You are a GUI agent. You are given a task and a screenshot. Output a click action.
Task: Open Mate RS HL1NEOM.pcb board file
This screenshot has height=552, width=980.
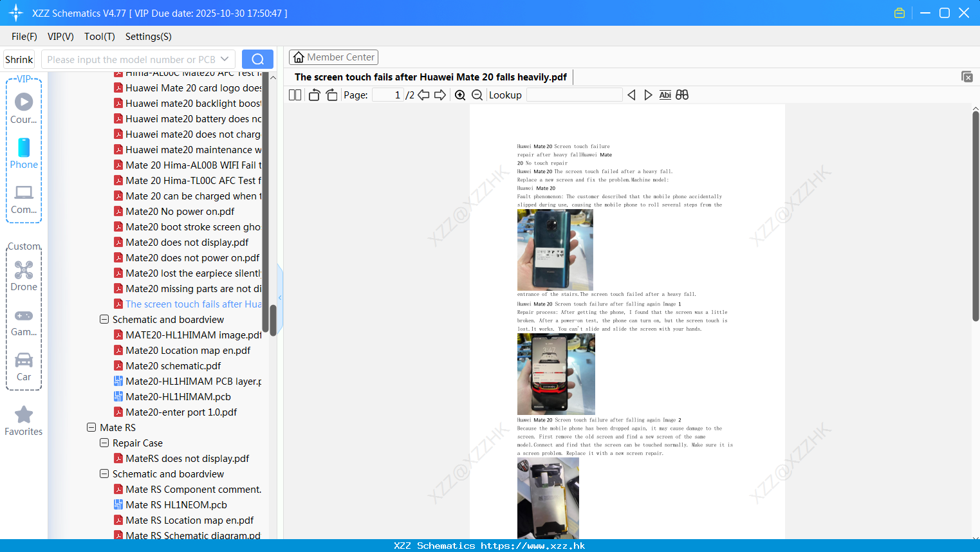[171, 505]
